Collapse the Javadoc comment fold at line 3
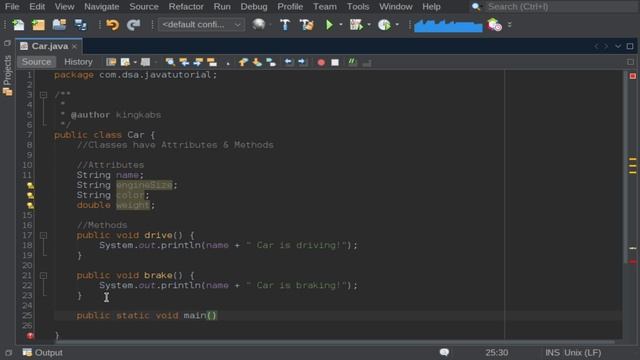Viewport: 640px width, 360px height. 43,95
